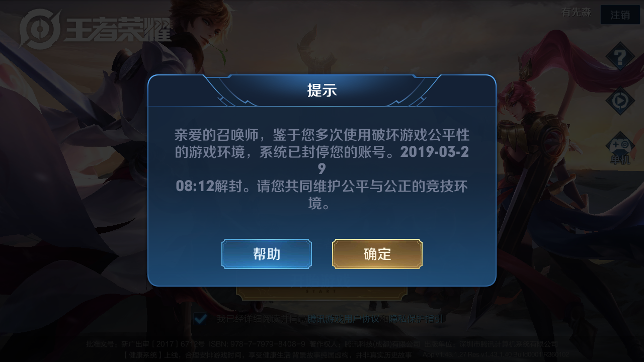Image resolution: width=644 pixels, height=362 pixels.
Task: Click the 2019-03-2 unban date text
Action: (436, 152)
